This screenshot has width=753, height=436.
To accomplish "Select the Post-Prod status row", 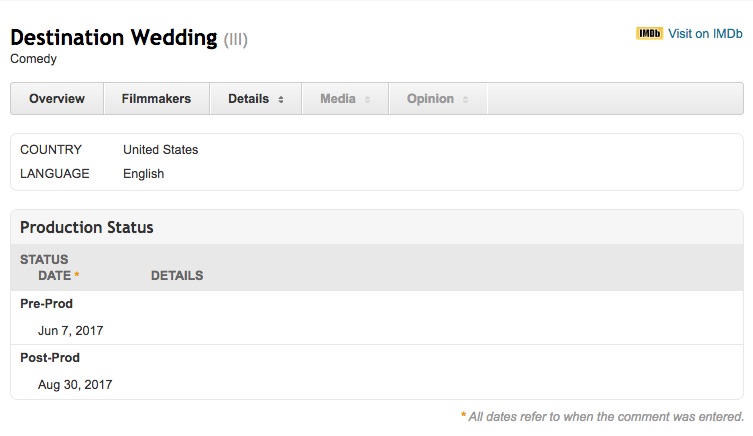I will point(50,358).
